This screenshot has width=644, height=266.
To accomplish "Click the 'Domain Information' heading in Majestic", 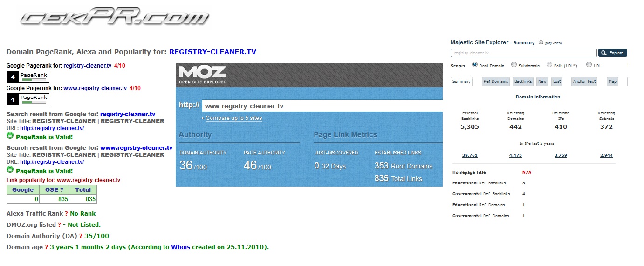I will point(538,97).
